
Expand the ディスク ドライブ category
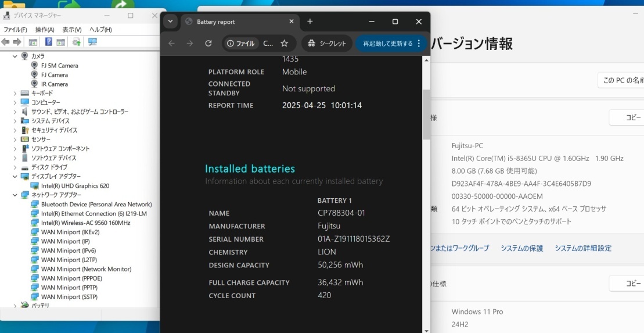(x=15, y=167)
